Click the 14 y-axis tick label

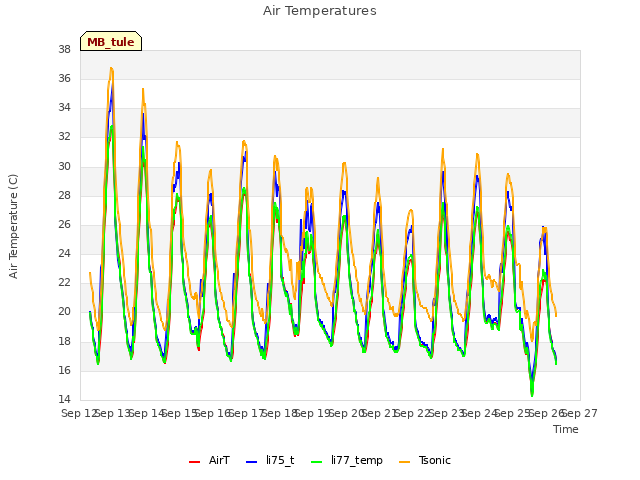[64, 400]
